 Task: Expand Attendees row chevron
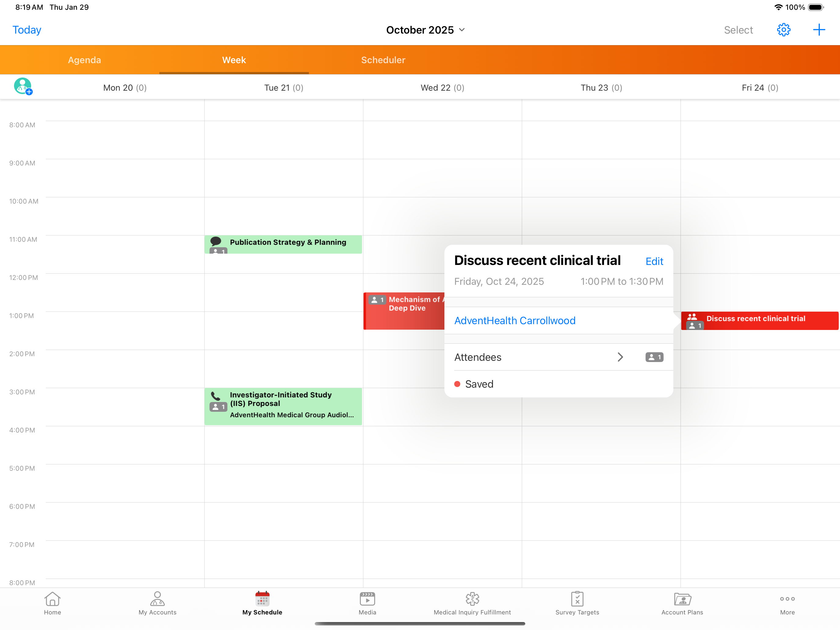click(620, 357)
